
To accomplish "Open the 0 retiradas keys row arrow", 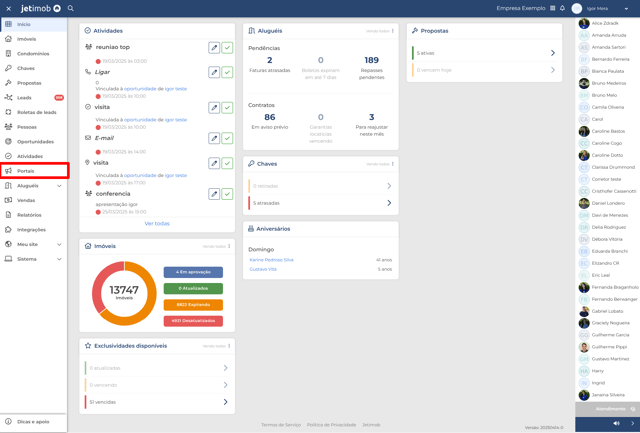I will tap(389, 186).
